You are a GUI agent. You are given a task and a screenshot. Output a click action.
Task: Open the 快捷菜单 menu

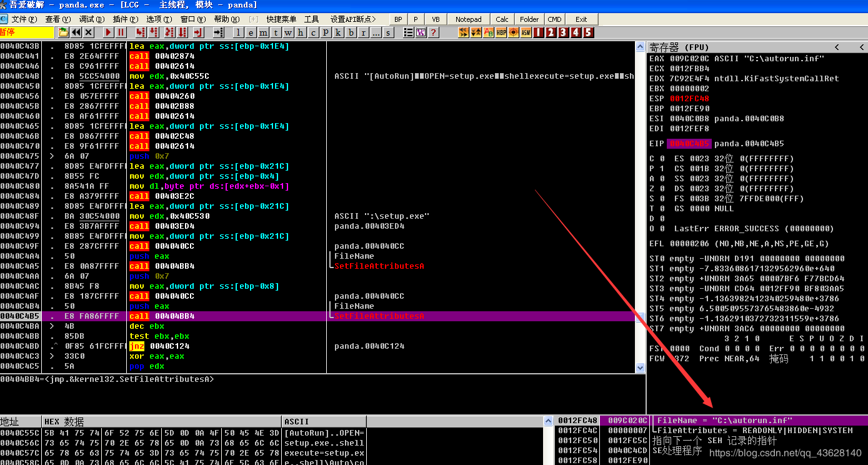point(281,19)
